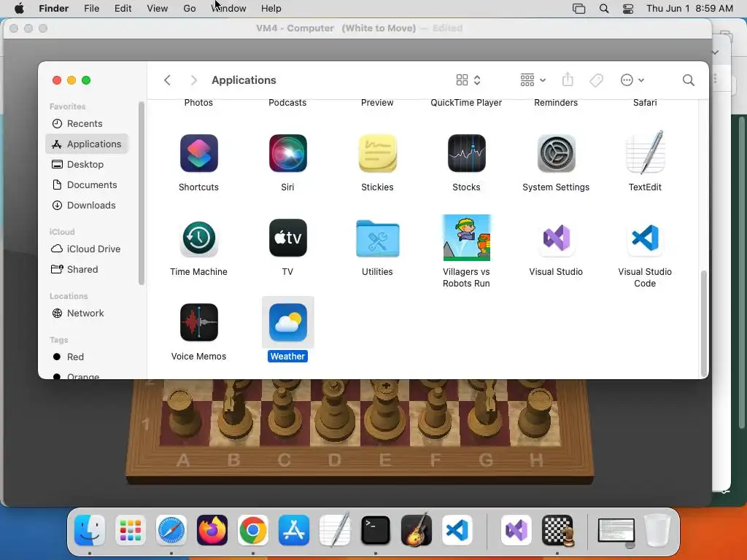Open Launchpad from the Dock
Screen dimensions: 747x560
131,530
